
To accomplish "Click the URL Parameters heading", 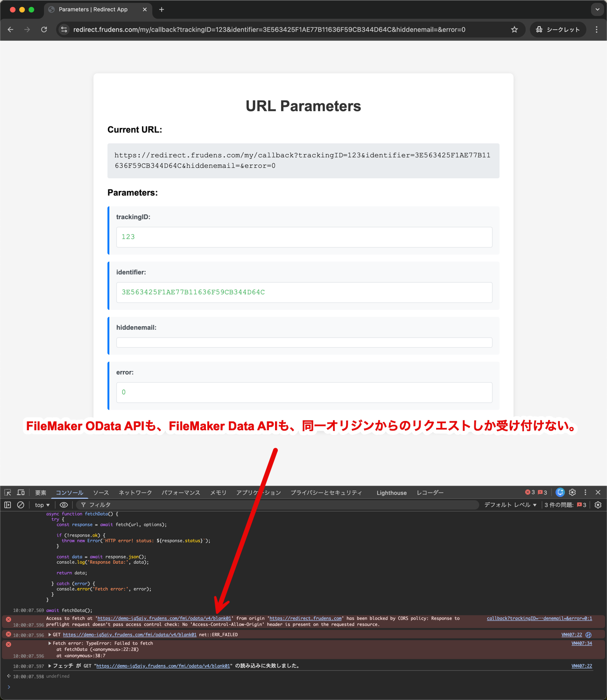I will [x=303, y=106].
